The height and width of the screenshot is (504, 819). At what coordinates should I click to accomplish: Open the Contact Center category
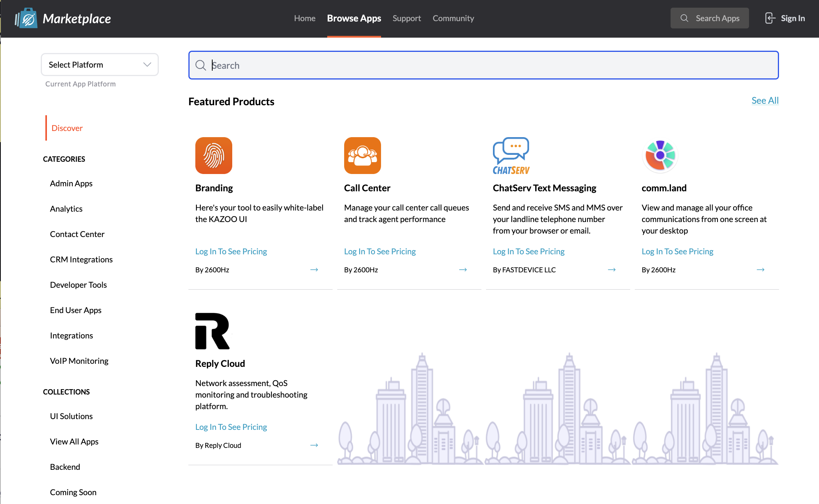[77, 234]
